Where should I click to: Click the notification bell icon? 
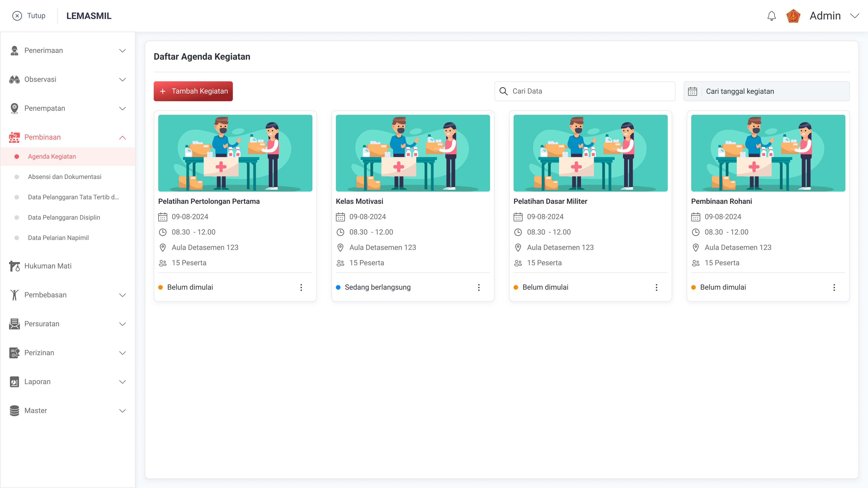[x=771, y=16]
